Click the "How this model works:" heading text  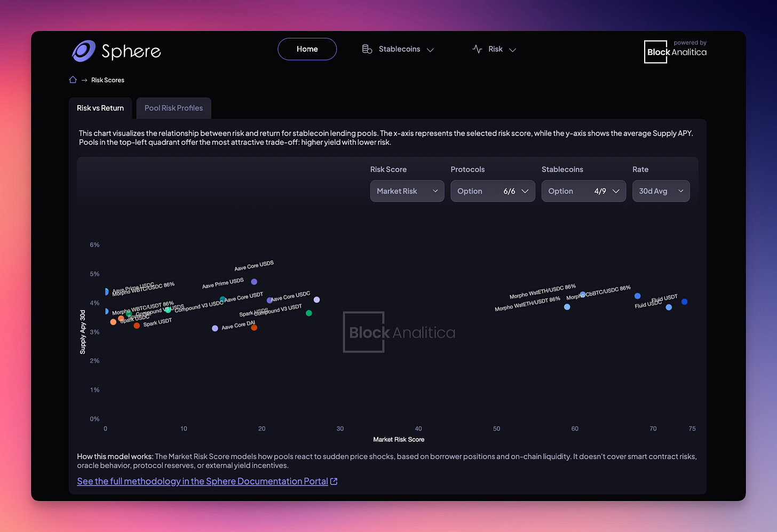pyautogui.click(x=115, y=457)
